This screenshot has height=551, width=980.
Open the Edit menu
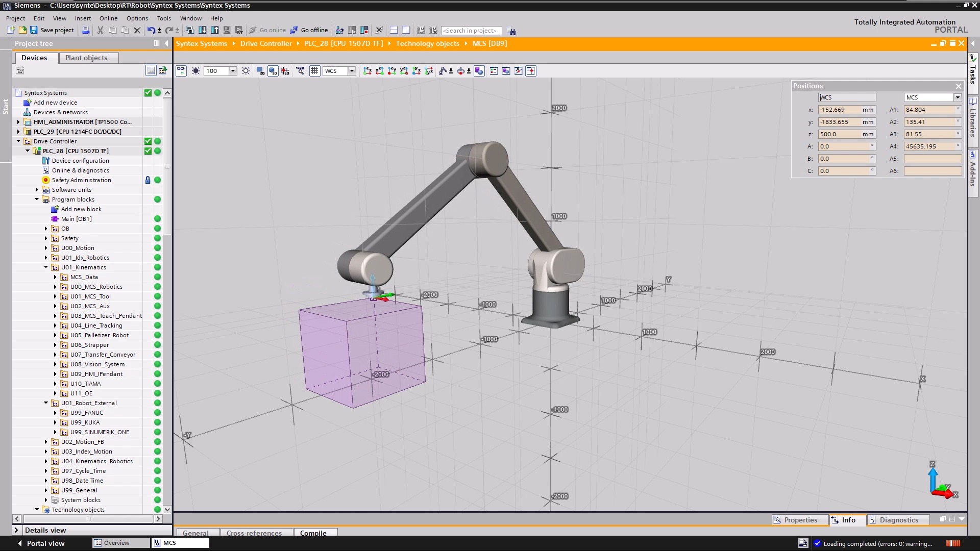[39, 18]
